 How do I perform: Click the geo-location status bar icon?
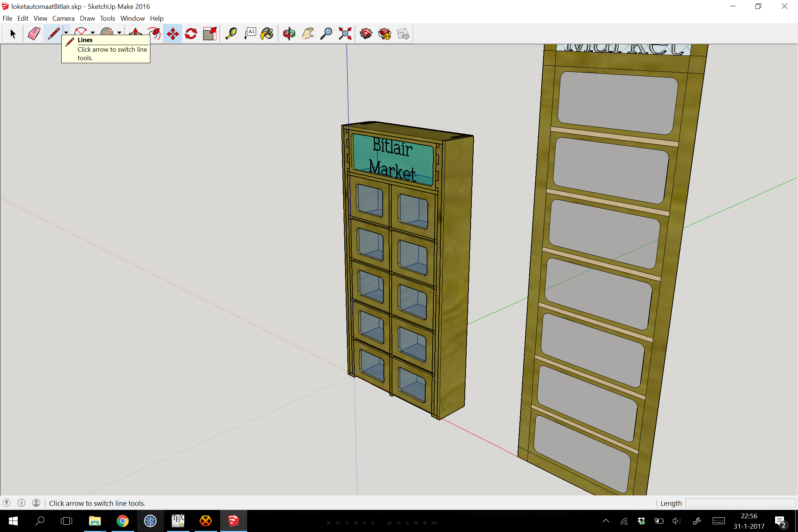tap(7, 503)
